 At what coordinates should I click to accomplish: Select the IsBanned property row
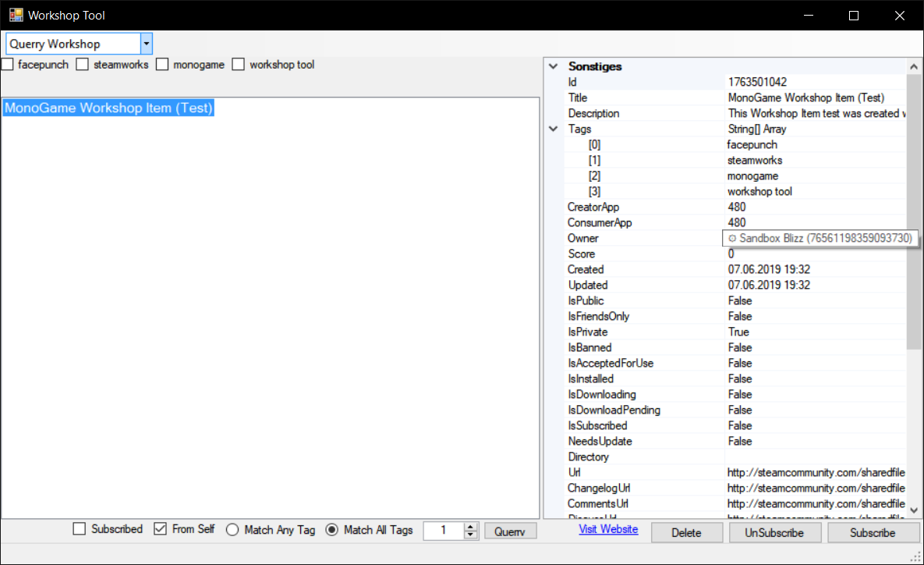pos(735,347)
